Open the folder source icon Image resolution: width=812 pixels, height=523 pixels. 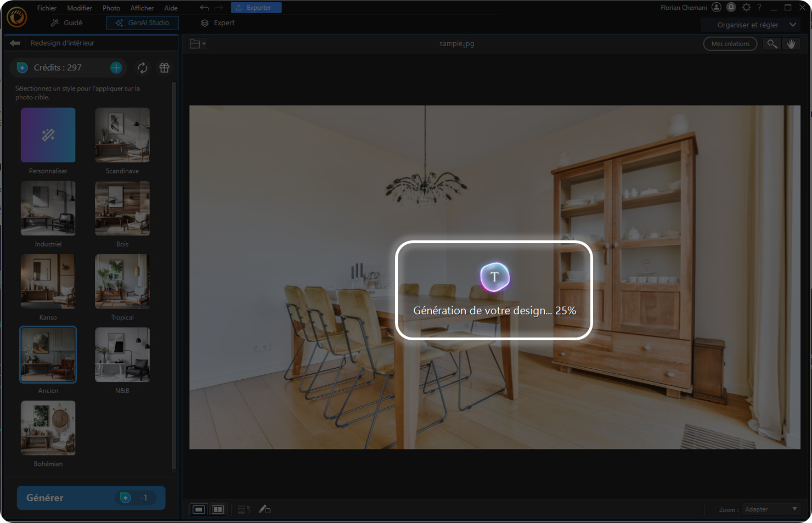tap(195, 43)
